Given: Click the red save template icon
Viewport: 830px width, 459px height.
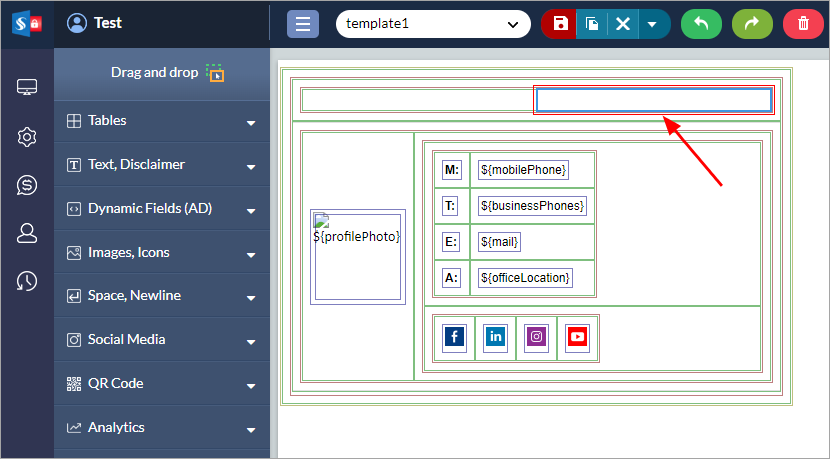Looking at the screenshot, I should pos(560,24).
